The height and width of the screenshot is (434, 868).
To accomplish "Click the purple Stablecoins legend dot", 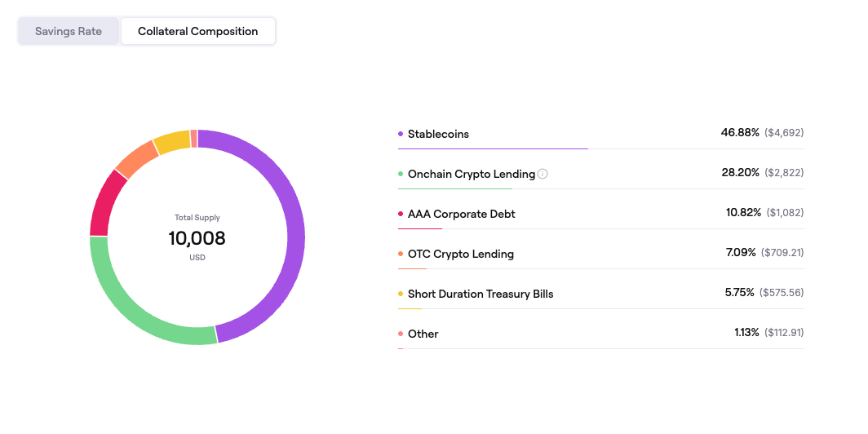I will pos(401,134).
